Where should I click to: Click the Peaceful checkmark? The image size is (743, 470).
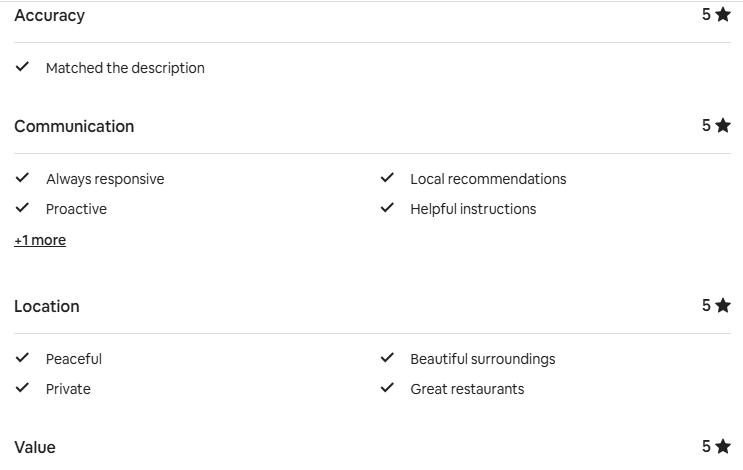22,358
